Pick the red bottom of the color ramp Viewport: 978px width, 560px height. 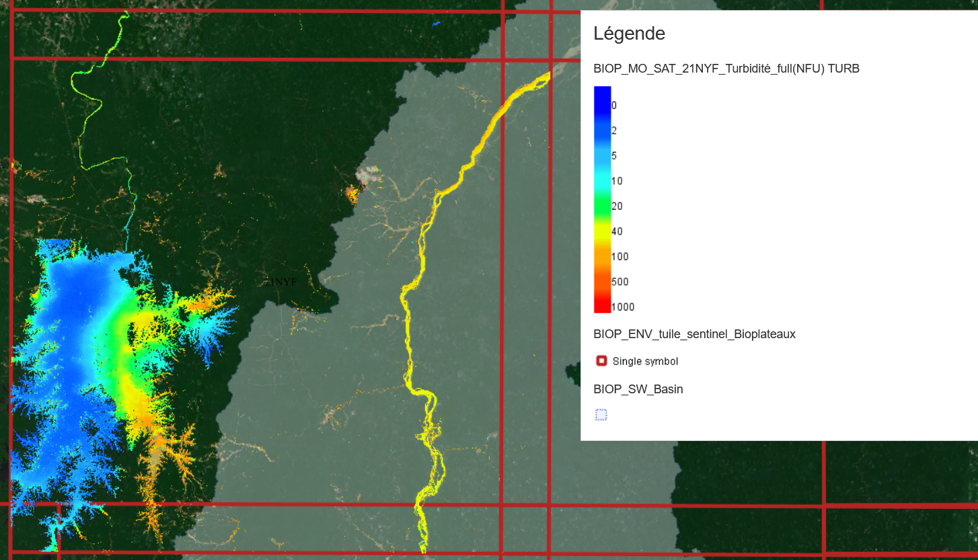click(x=602, y=306)
